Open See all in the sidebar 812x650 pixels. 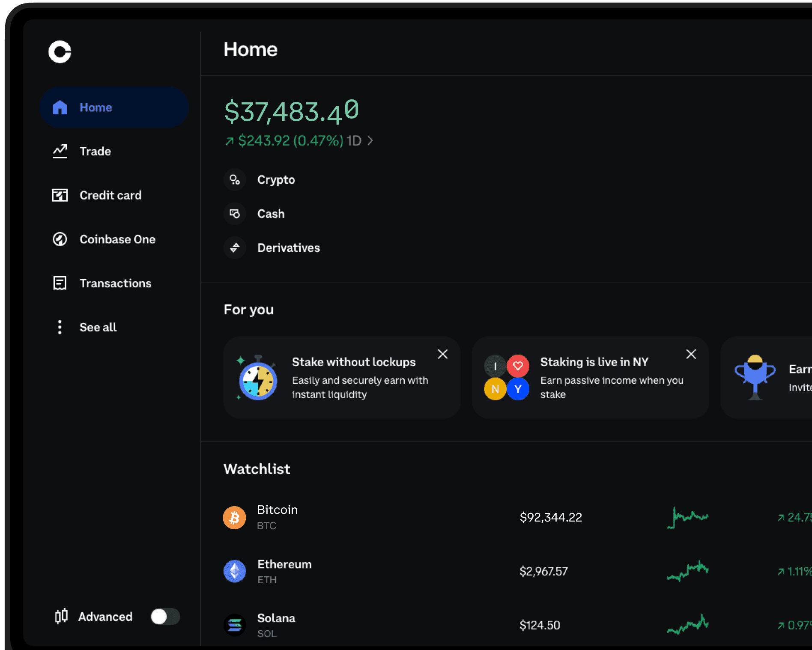coord(98,327)
